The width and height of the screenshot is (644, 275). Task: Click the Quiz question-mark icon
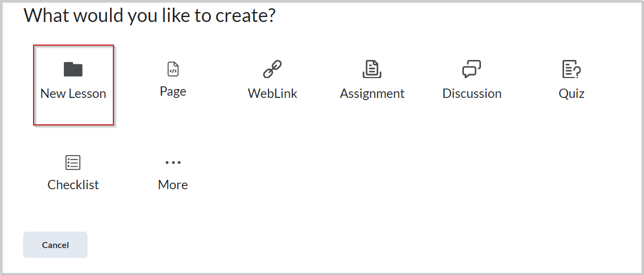tap(571, 69)
